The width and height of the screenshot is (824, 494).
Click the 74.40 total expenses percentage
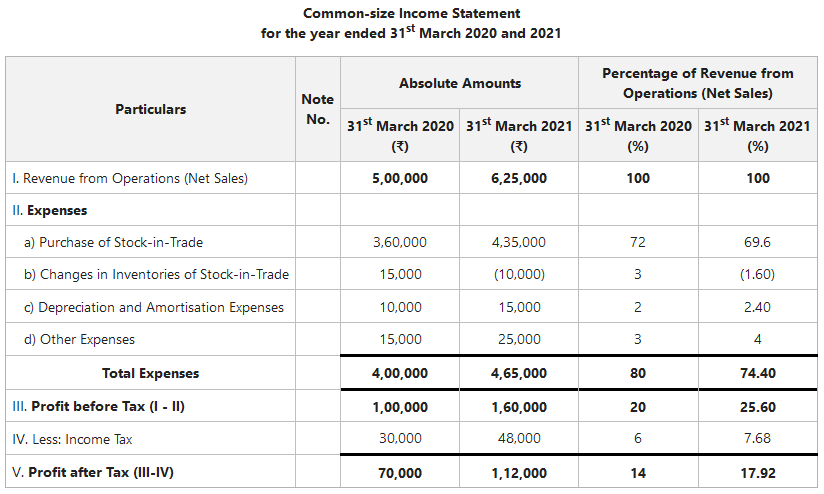point(757,373)
